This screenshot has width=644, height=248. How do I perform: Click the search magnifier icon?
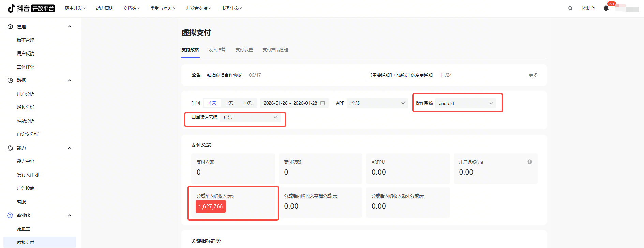point(570,8)
